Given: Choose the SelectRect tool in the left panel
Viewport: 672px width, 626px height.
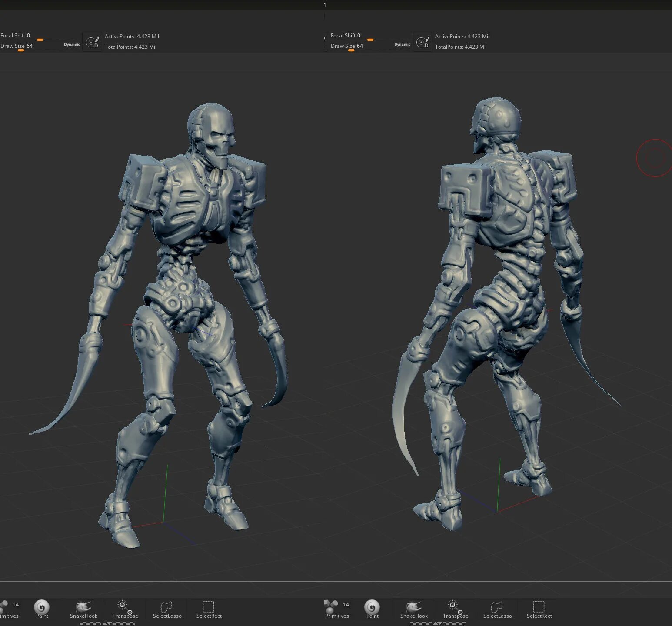Looking at the screenshot, I should (209, 609).
